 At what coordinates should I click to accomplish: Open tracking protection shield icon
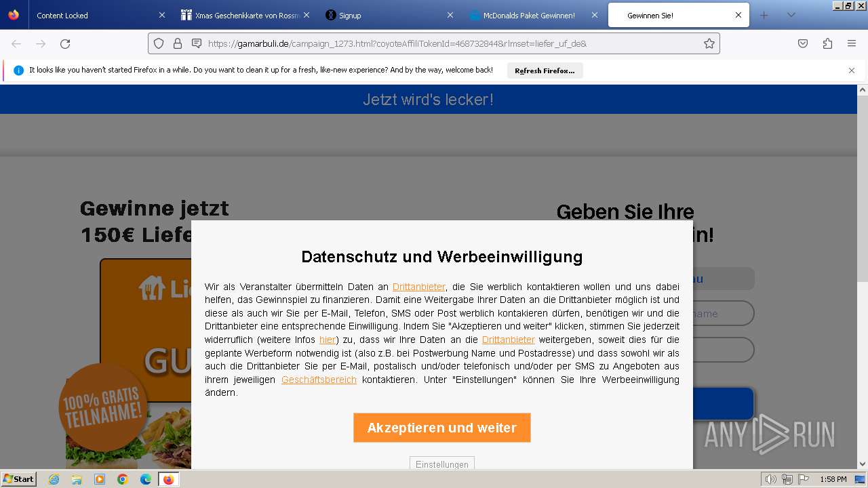pyautogui.click(x=159, y=43)
